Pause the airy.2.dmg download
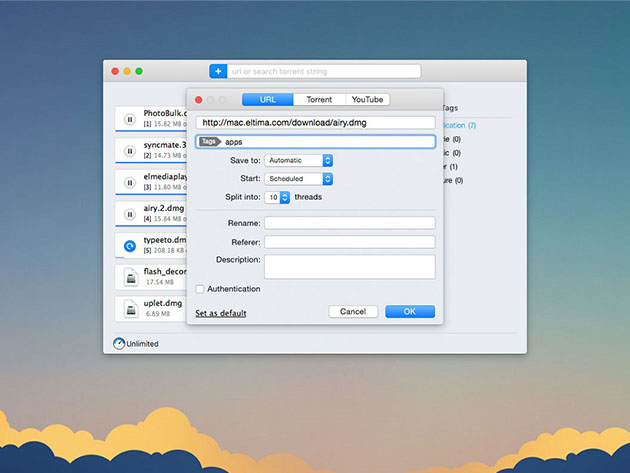Viewport: 630px width, 473px height. [x=130, y=213]
